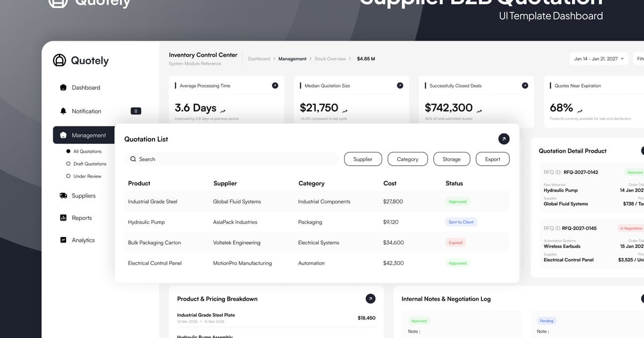Click the Suppliers delivery truck icon

point(63,195)
